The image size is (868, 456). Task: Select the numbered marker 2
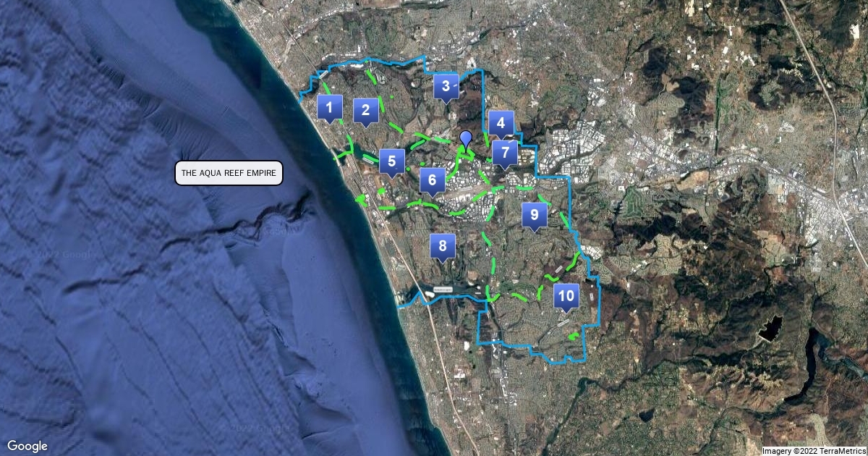pyautogui.click(x=366, y=110)
